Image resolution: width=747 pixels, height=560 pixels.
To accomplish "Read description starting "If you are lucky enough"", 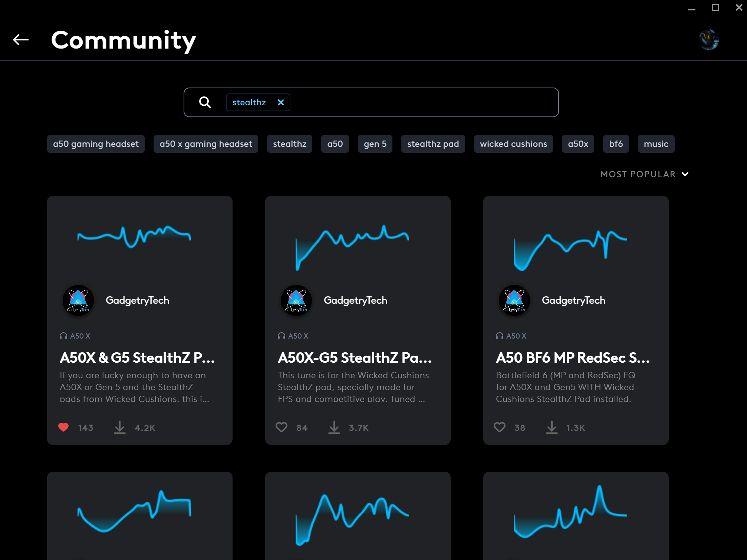I will (134, 387).
